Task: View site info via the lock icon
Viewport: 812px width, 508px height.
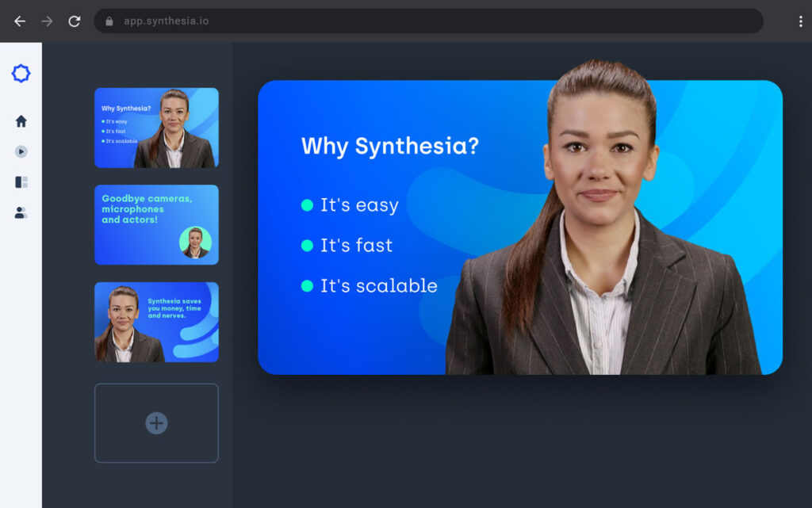Action: coord(109,21)
